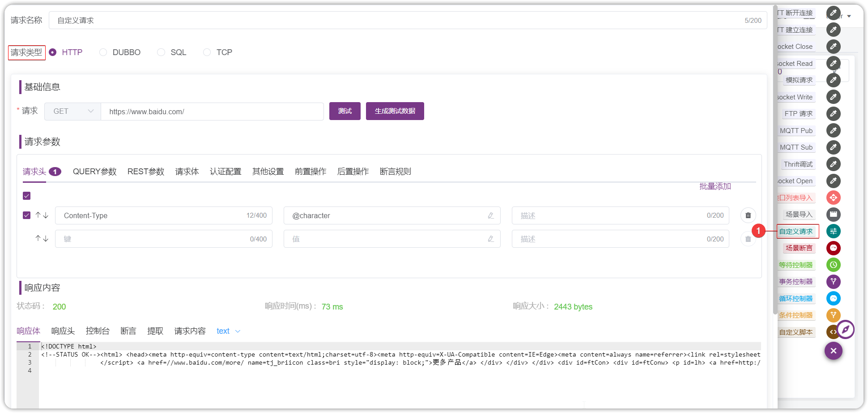The image size is (868, 413).
Task: Select the DUBBO request type
Action: click(x=120, y=52)
